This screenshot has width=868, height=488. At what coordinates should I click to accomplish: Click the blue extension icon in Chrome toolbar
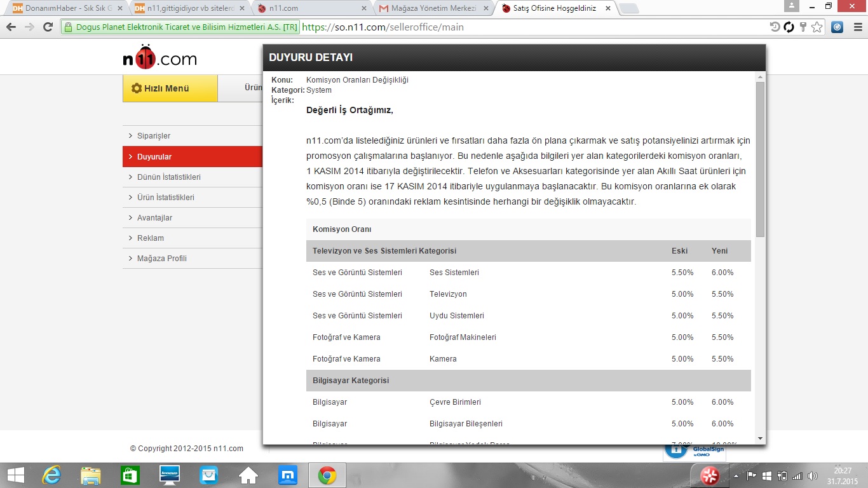click(x=837, y=27)
